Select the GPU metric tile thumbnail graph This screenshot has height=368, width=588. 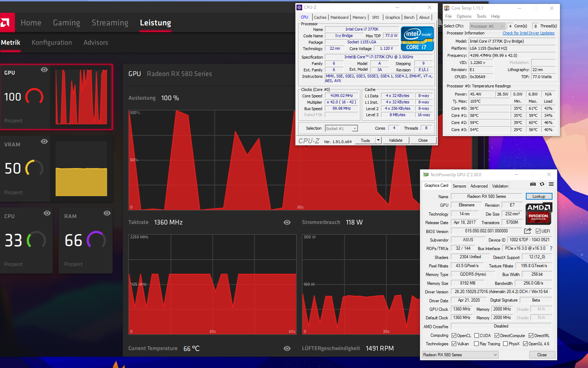(81, 97)
